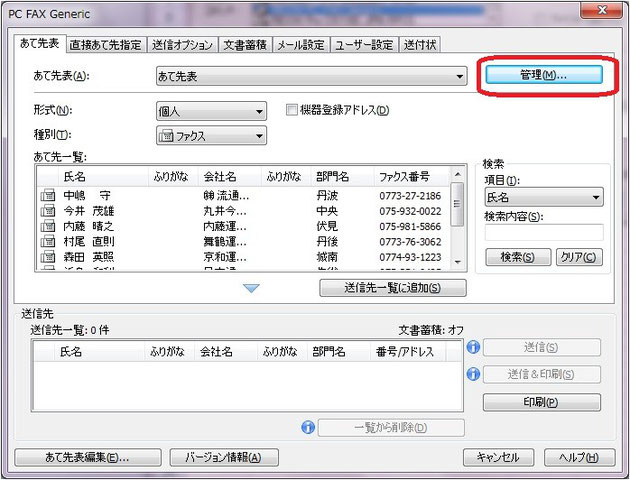Click the 印刷(P) print button
The image size is (630, 480).
tap(542, 402)
